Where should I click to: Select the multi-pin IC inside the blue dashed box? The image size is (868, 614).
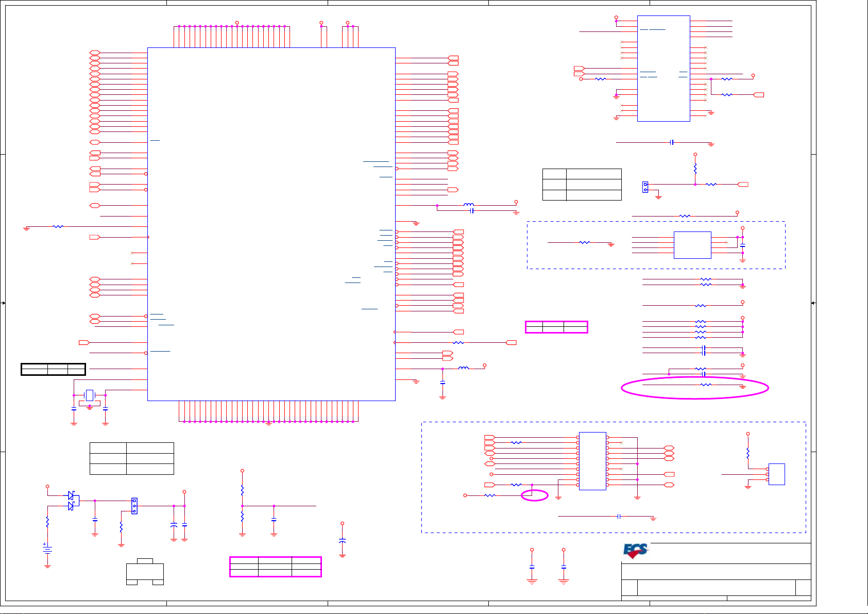point(592,461)
